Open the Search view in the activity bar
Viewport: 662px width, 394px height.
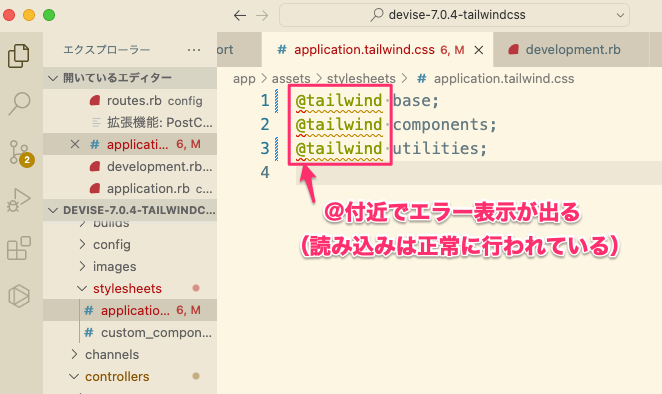click(19, 104)
